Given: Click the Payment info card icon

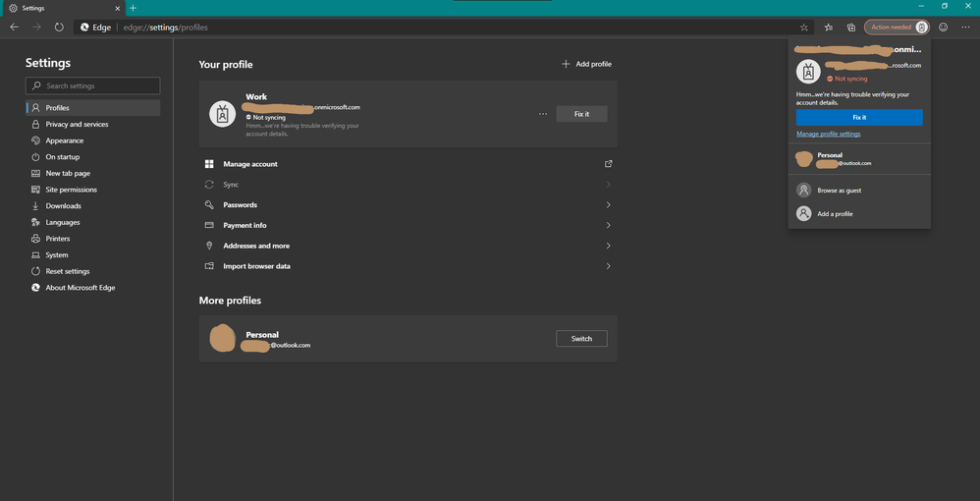Looking at the screenshot, I should pos(209,225).
